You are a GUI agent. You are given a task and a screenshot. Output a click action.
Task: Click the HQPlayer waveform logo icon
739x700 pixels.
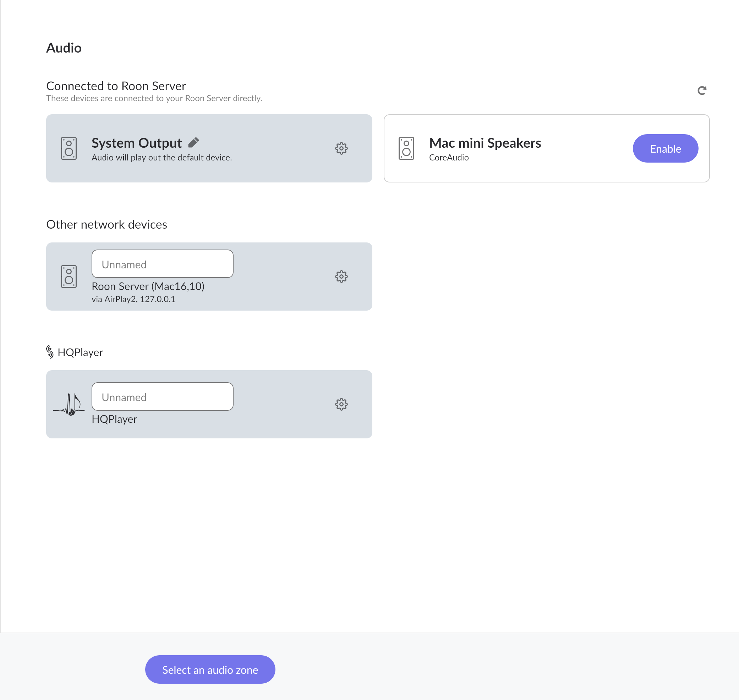(x=69, y=404)
